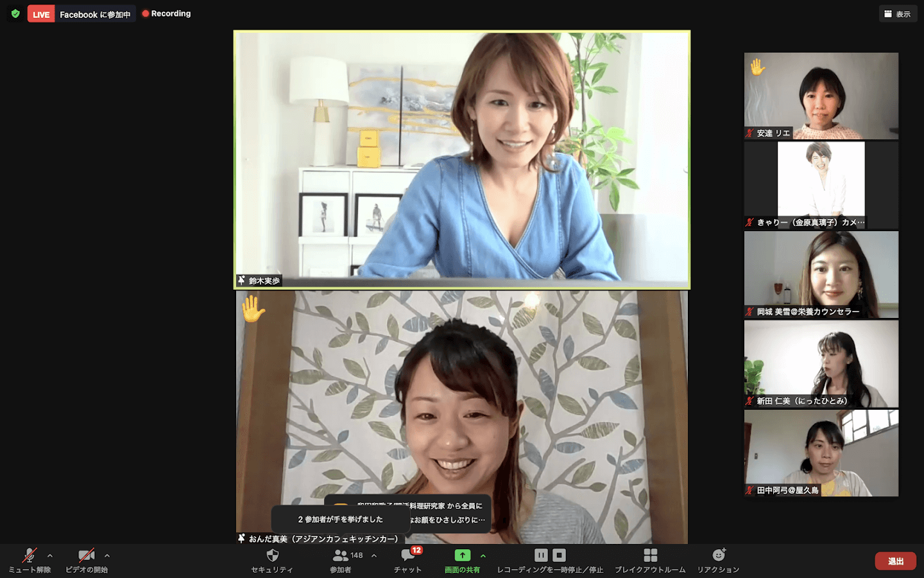The width and height of the screenshot is (924, 578).
Task: Click the 148 participants count
Action: pos(357,556)
